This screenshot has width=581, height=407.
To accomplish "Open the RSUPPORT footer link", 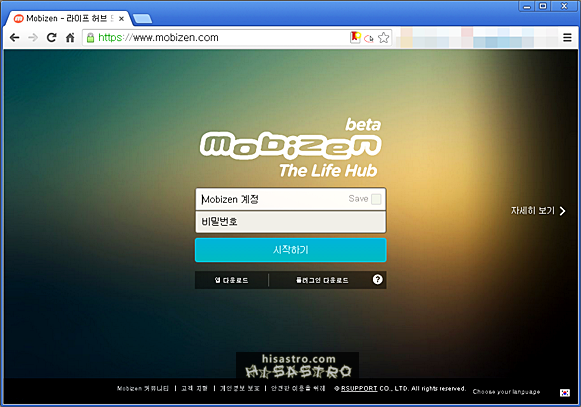I will 359,388.
